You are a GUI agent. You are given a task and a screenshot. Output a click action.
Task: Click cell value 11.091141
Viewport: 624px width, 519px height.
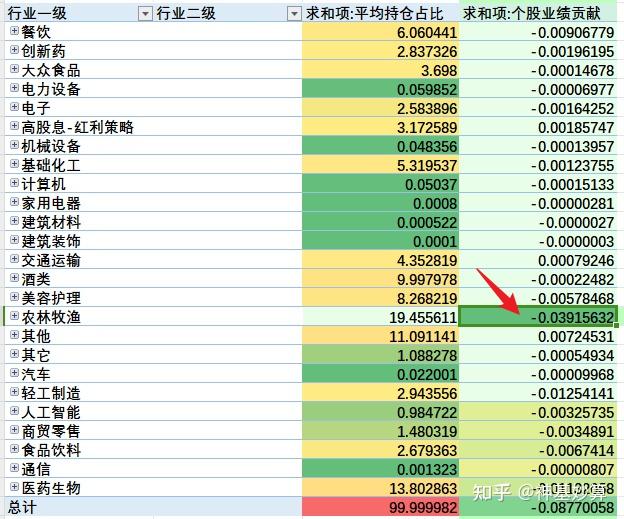[x=423, y=337]
